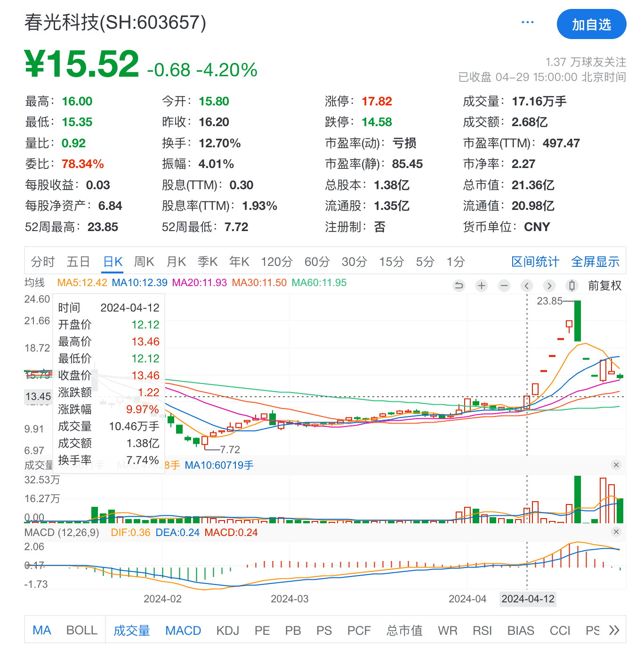Open the 1分 interval chart
The width and height of the screenshot is (644, 656).
click(x=456, y=262)
